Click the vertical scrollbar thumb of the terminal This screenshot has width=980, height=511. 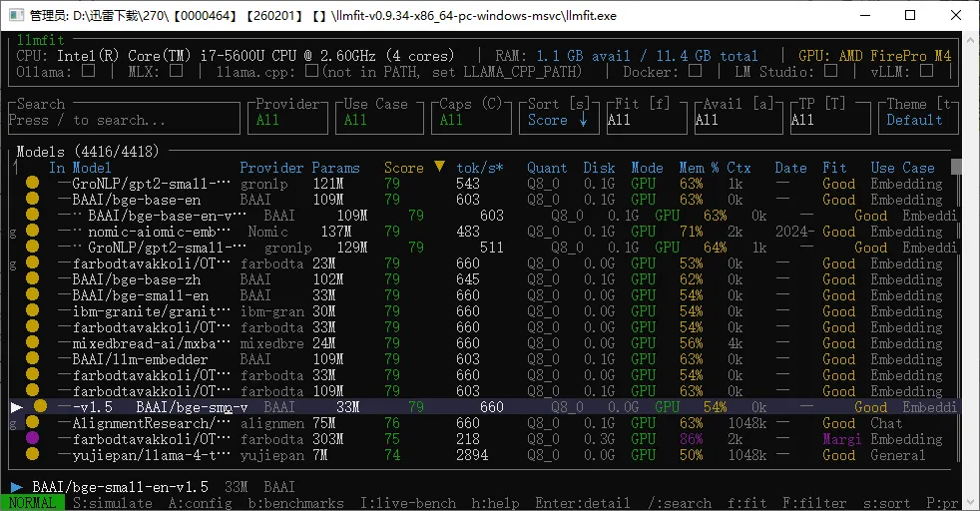point(956,166)
